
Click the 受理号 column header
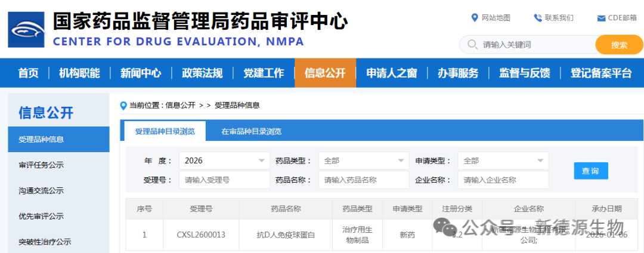click(201, 209)
